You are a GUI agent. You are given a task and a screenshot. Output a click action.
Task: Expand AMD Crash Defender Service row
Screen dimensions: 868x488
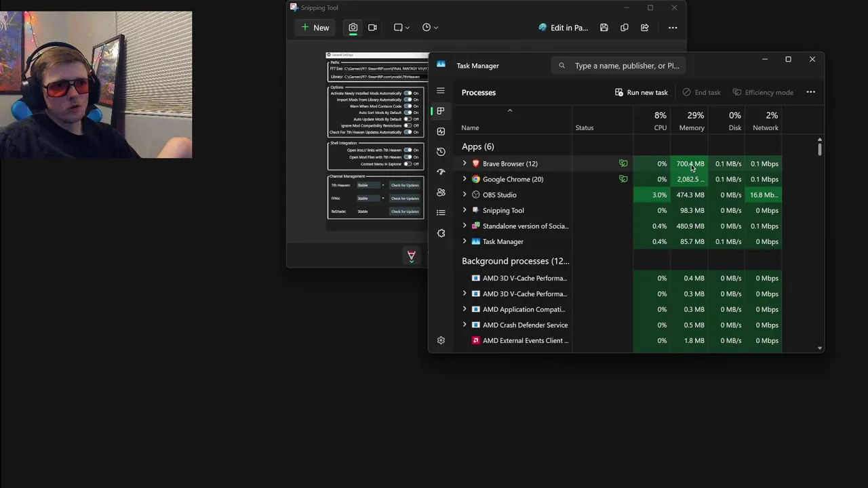coord(465,325)
